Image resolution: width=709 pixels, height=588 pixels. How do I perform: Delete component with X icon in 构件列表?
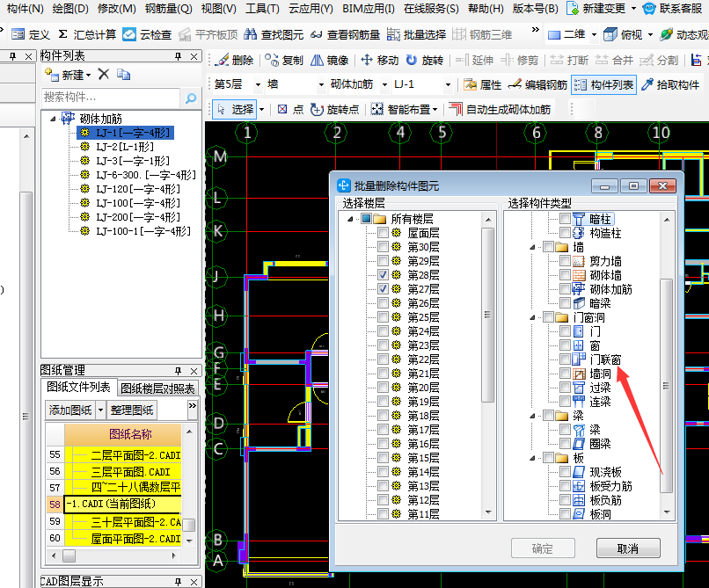click(104, 74)
